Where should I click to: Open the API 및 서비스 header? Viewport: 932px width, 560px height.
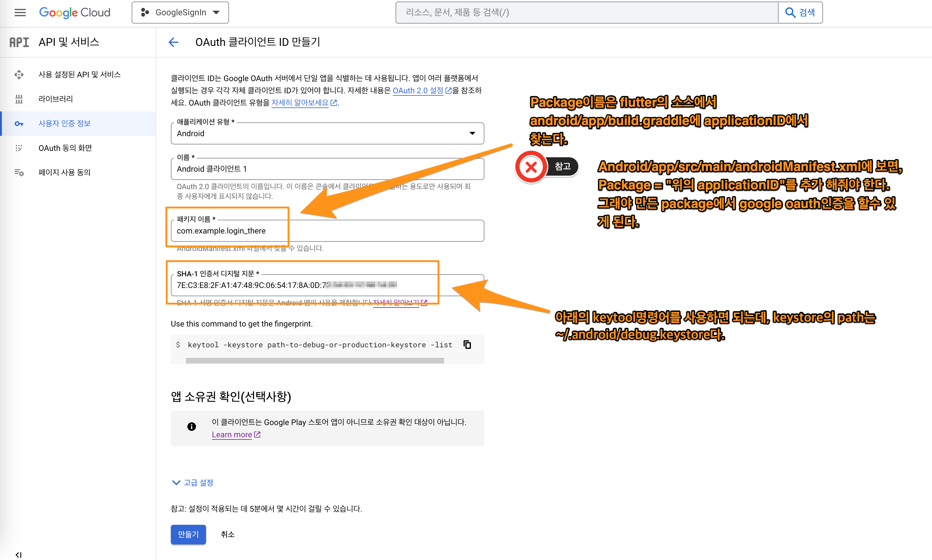tap(68, 42)
